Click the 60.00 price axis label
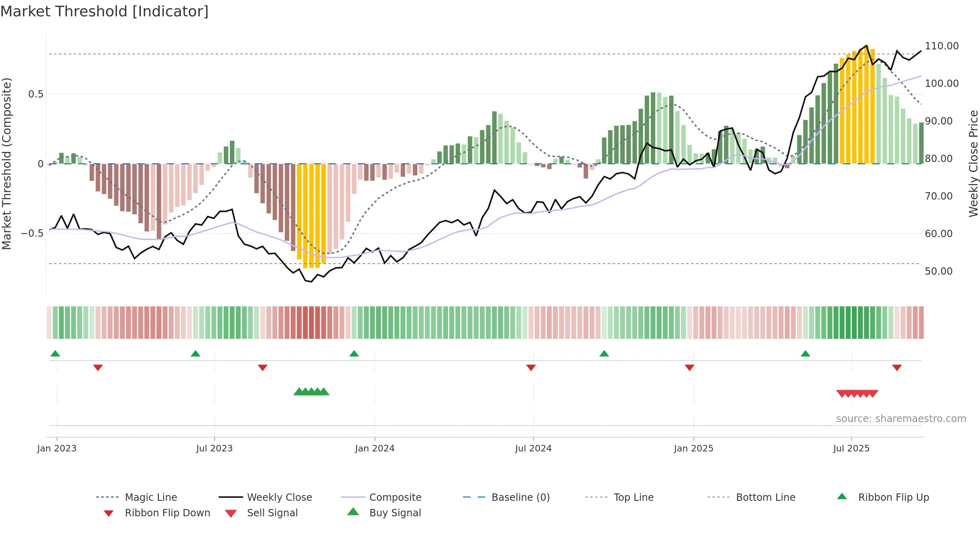This screenshot has width=980, height=551. [x=939, y=233]
